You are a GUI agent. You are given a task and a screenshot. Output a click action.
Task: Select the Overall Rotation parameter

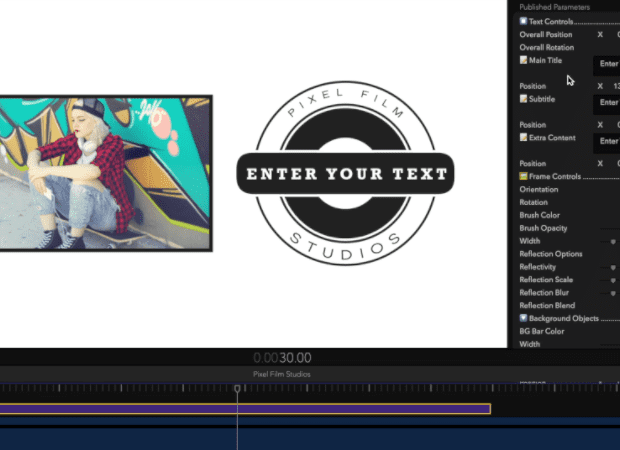pos(546,47)
